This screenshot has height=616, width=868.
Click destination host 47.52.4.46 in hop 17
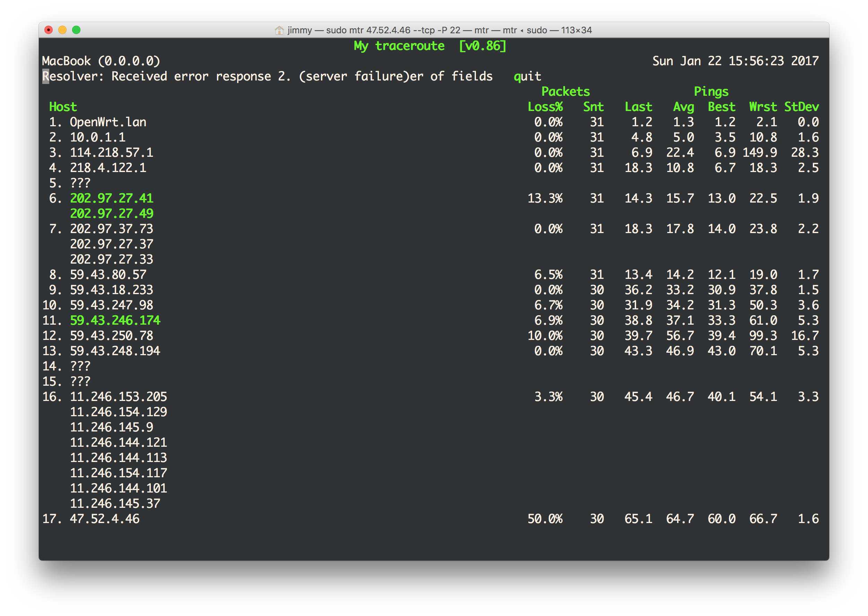(x=105, y=519)
